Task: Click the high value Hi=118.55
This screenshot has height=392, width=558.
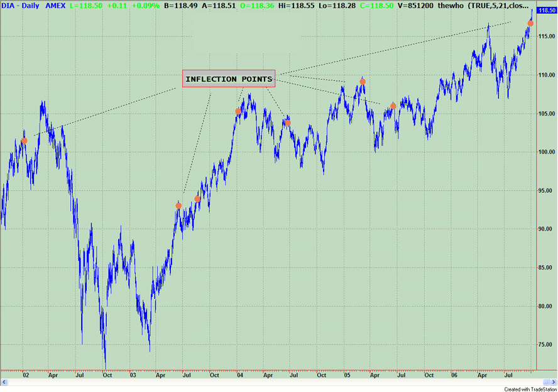Action: click(297, 6)
